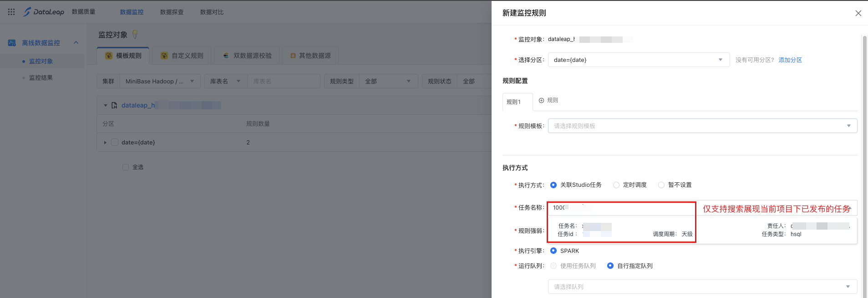
Task: Collapse the dataleap_h table group
Action: [x=105, y=105]
